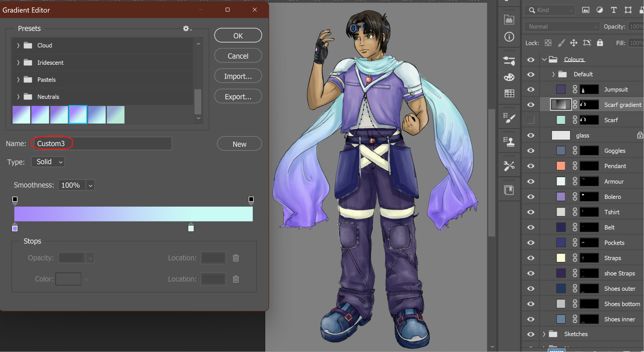This screenshot has height=352, width=644.
Task: Select the first Neutrals gradient preset
Action: coord(21,115)
